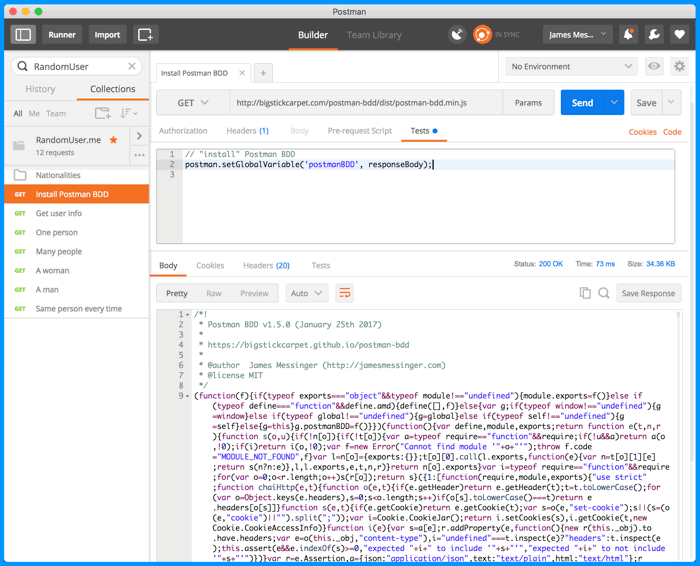The width and height of the screenshot is (700, 566).
Task: Filter collections by Team
Action: pyautogui.click(x=56, y=113)
